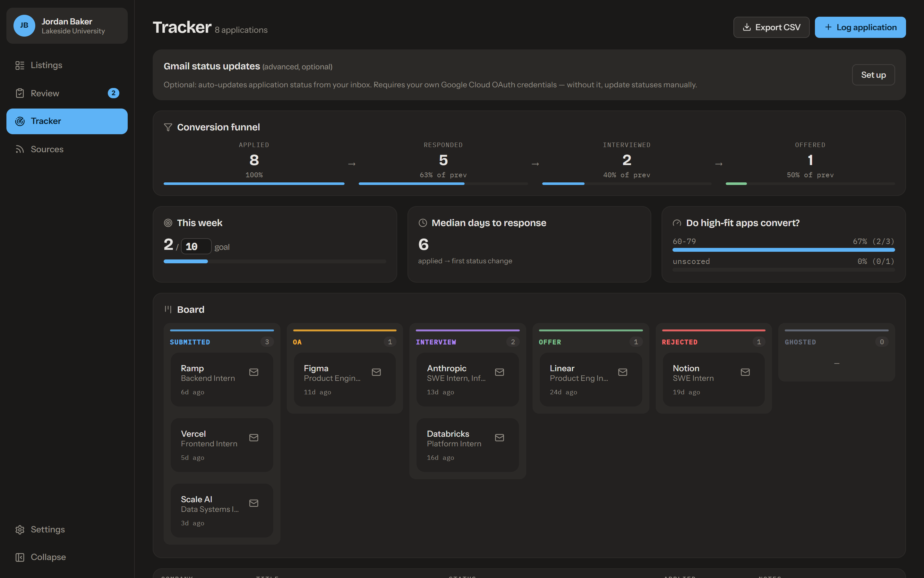Click the weekly goal progress bar
The height and width of the screenshot is (578, 924).
pos(275,261)
